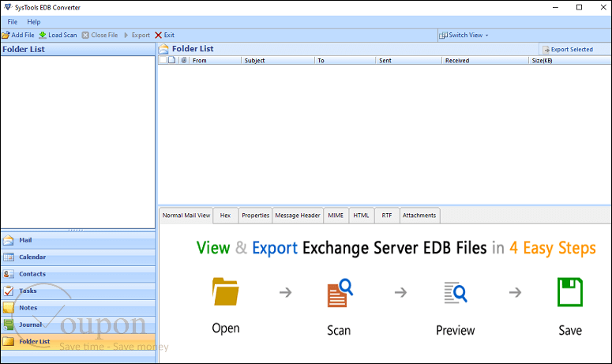Select the highlighted Folder List navigation label

(34, 341)
